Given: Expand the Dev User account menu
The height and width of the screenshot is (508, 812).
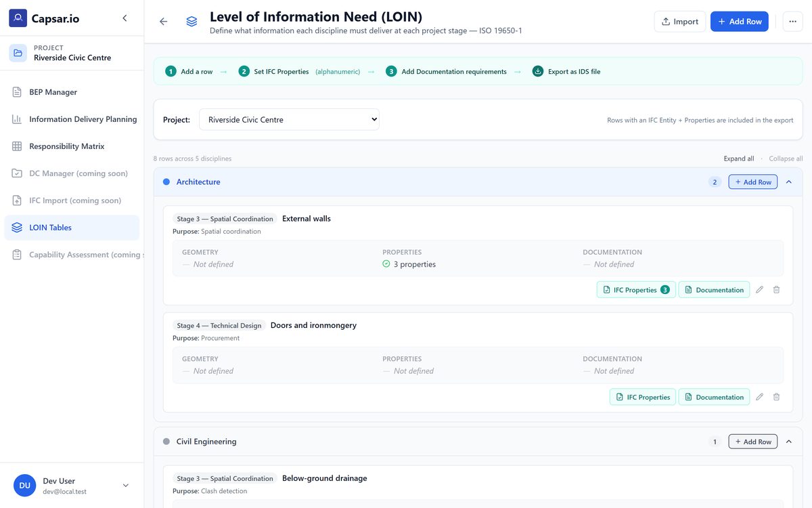Looking at the screenshot, I should pos(125,486).
